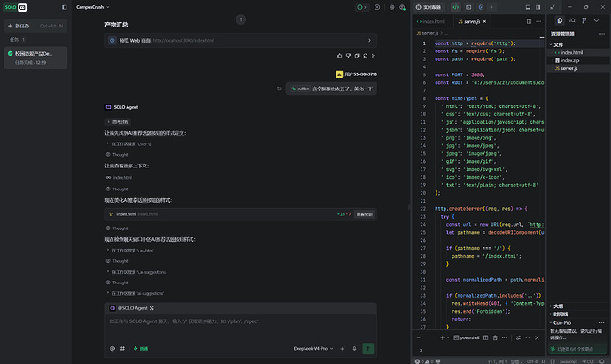The height and width of the screenshot is (364, 611).
Task: Open the Cue-Pro section more menu
Action: [601, 322]
